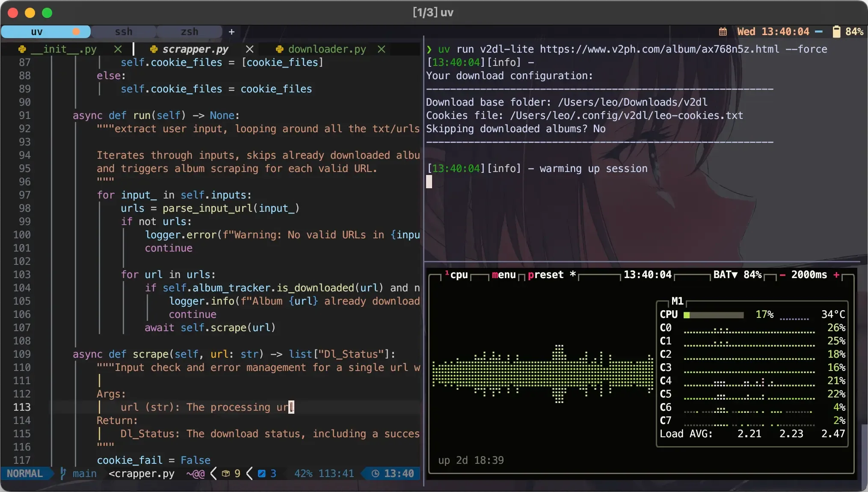Close the scrapper.py buffer

[250, 49]
